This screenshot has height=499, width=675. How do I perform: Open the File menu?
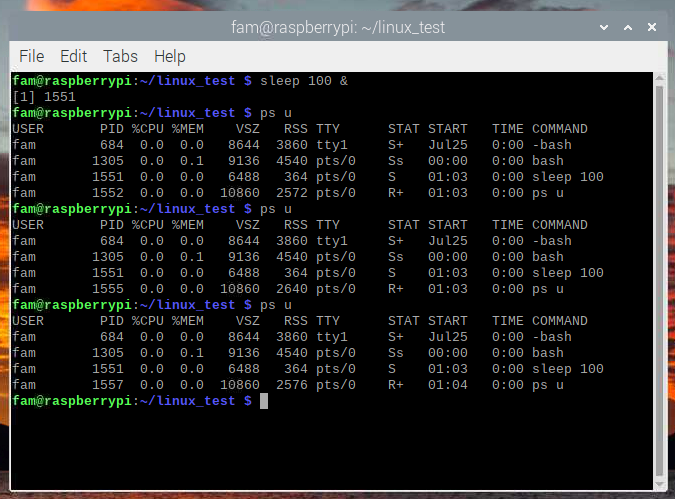[31, 56]
